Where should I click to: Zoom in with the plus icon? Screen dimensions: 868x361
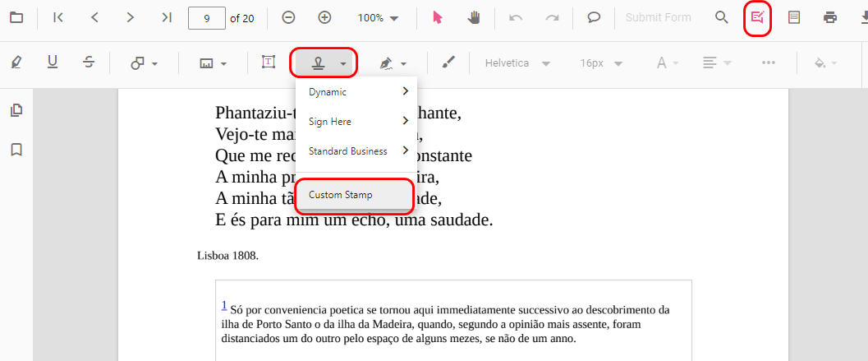point(324,18)
